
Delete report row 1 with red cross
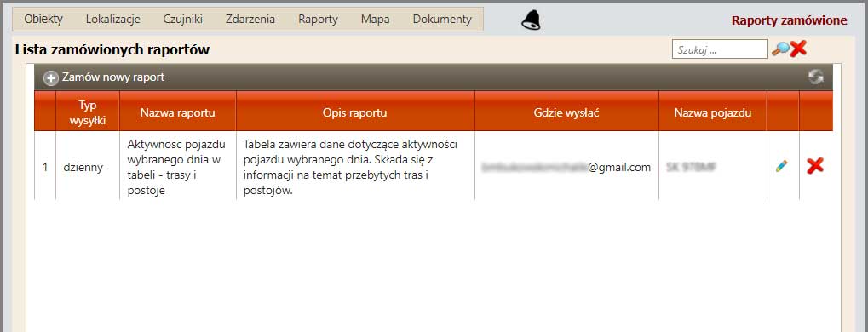(x=815, y=166)
